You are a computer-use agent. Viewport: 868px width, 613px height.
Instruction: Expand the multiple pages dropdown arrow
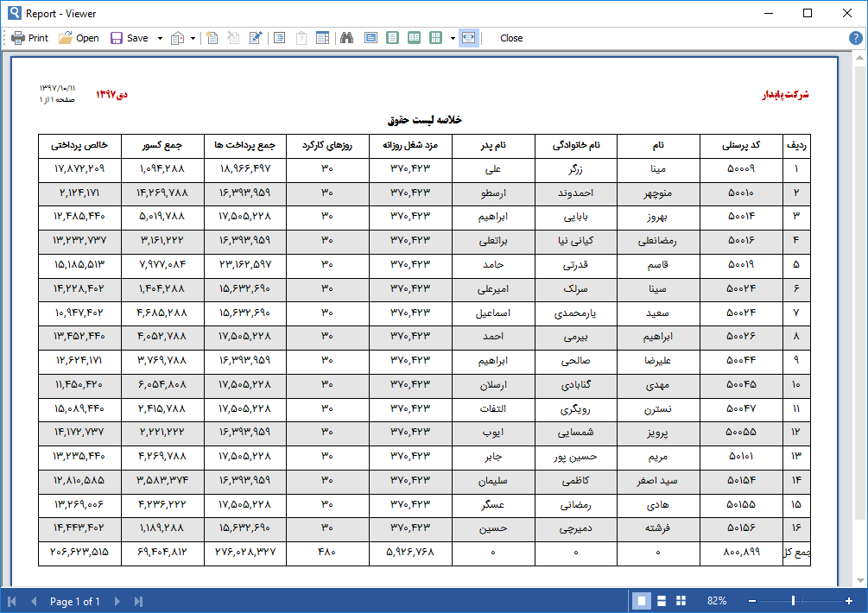[x=453, y=38]
